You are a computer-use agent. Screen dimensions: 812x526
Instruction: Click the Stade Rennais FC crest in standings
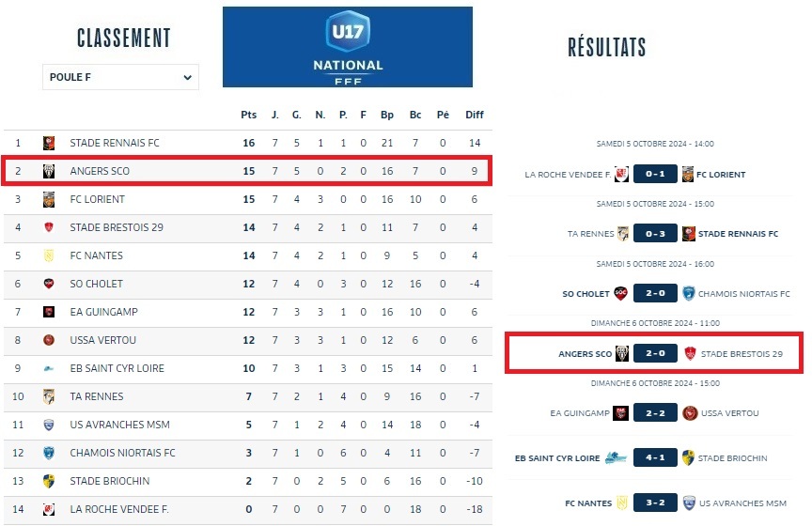coord(49,143)
